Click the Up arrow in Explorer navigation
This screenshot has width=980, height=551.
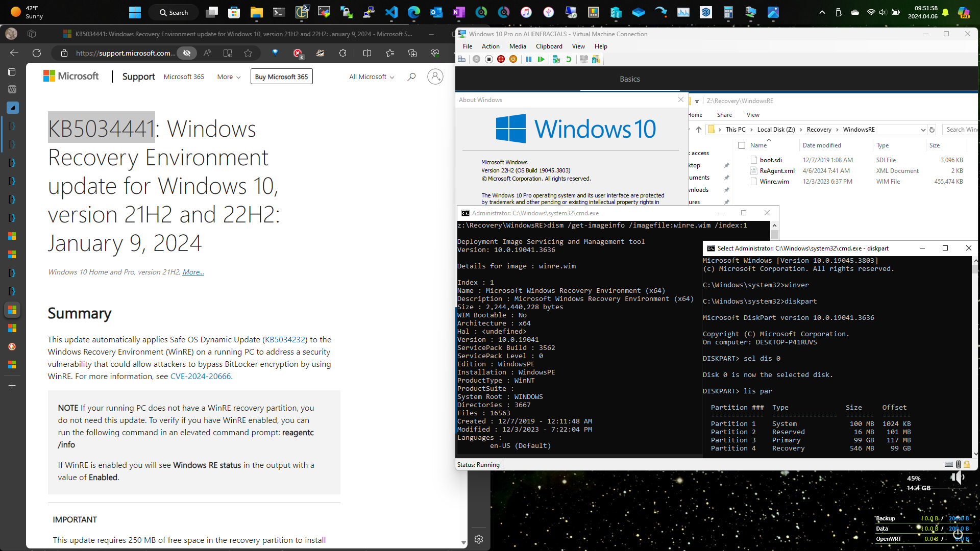(x=699, y=130)
